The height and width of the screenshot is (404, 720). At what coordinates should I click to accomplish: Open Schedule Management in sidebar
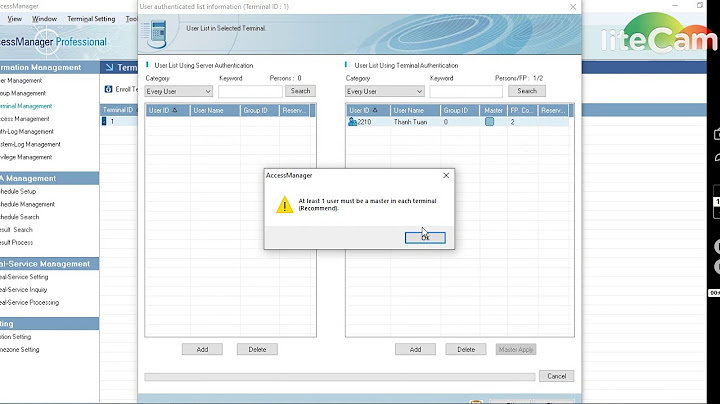[x=27, y=204]
